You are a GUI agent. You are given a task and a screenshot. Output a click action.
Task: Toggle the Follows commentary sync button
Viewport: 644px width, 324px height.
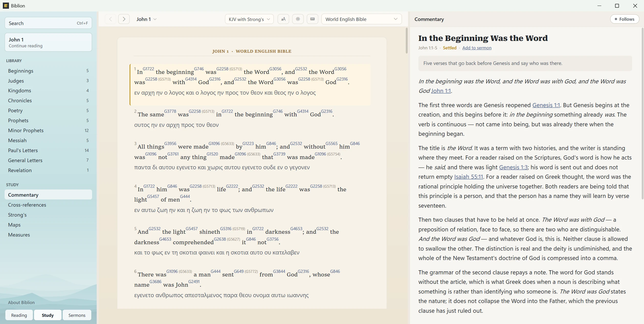coord(625,19)
